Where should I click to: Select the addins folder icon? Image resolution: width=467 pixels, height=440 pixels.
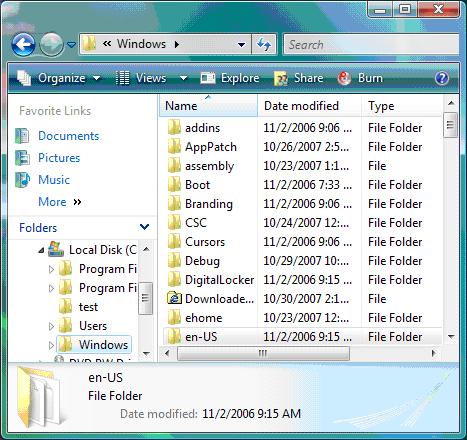point(174,128)
